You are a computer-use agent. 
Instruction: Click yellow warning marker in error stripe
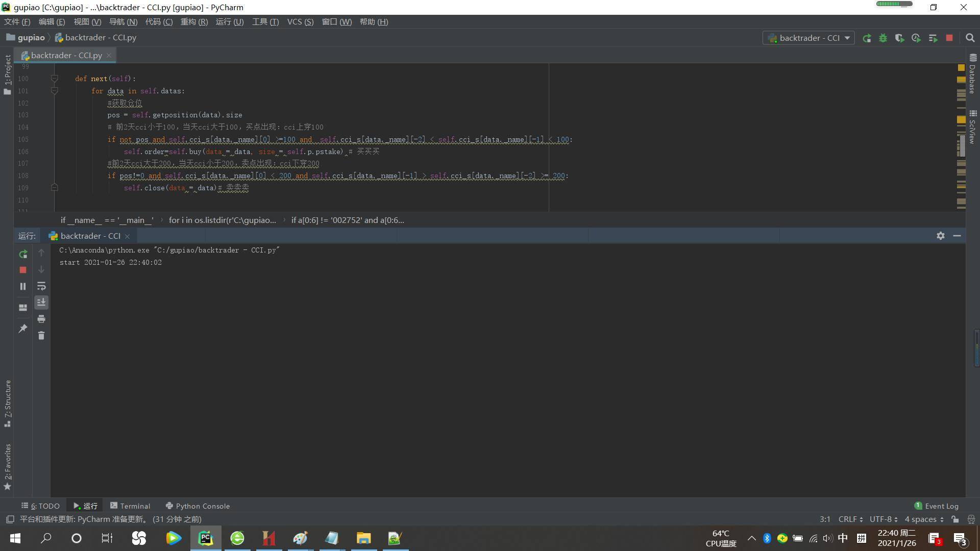961,68
